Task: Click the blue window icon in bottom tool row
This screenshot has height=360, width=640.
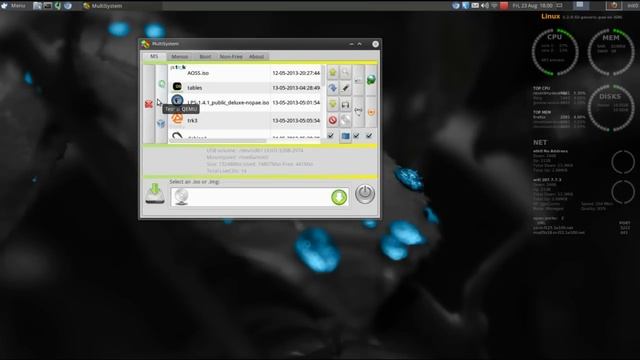Action: coord(345,136)
